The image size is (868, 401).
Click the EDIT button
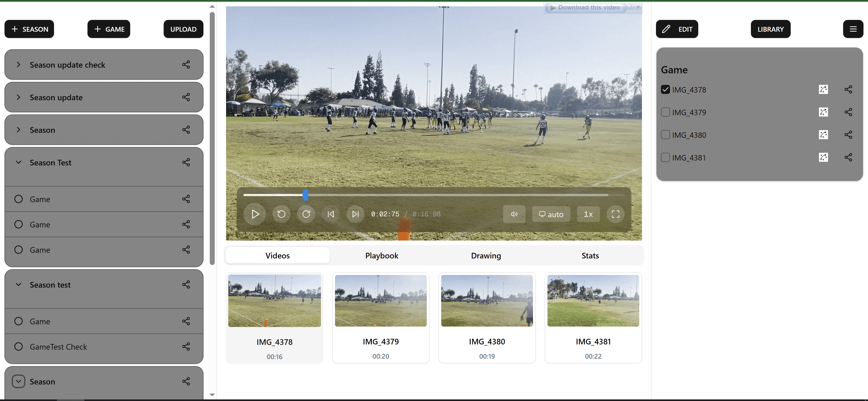[x=677, y=29]
